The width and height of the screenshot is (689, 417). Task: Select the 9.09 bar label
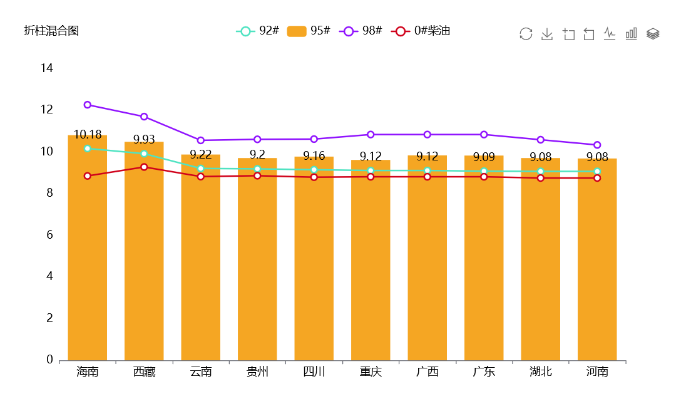tap(484, 156)
